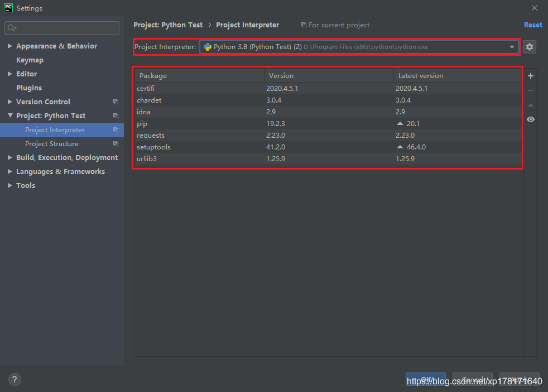Sort by the Package column header
Screen dimensions: 548x392
200,76
